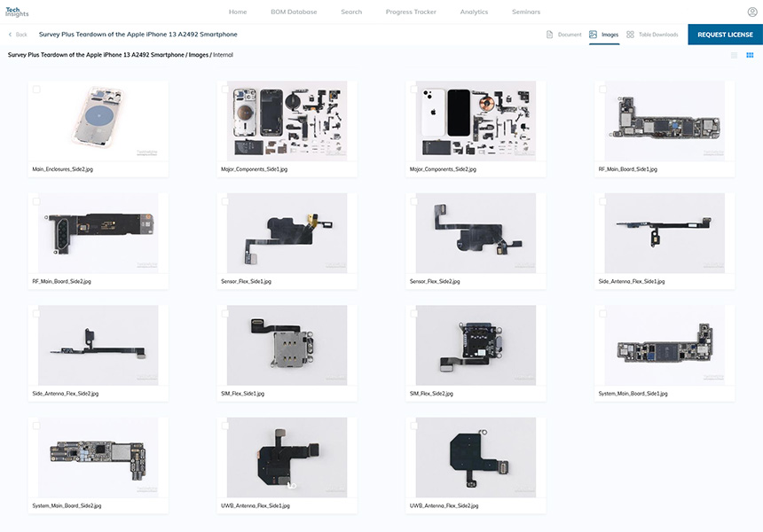View the System_Main_Board_Side2.jpg thumbnail image
This screenshot has width=763, height=532.
[x=98, y=458]
